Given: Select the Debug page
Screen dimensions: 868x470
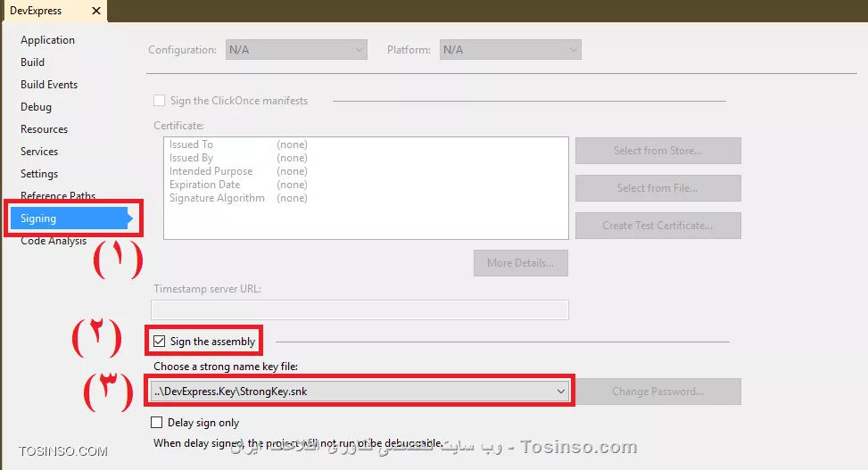Looking at the screenshot, I should [36, 107].
